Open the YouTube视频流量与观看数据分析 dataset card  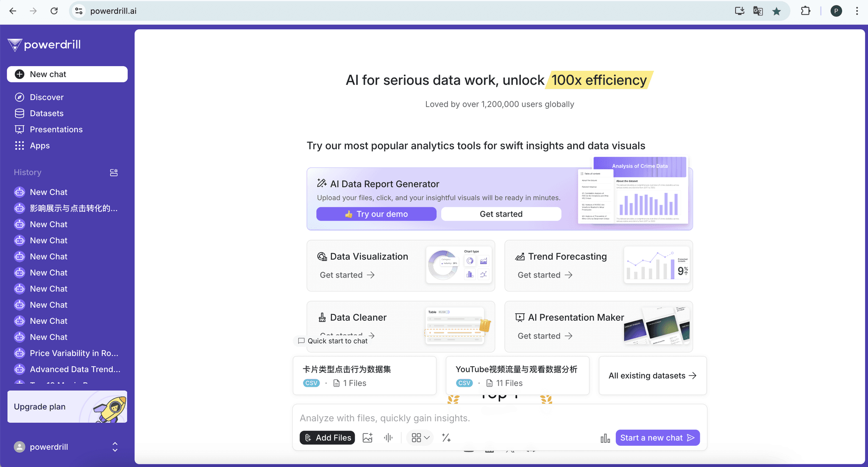(x=516, y=375)
